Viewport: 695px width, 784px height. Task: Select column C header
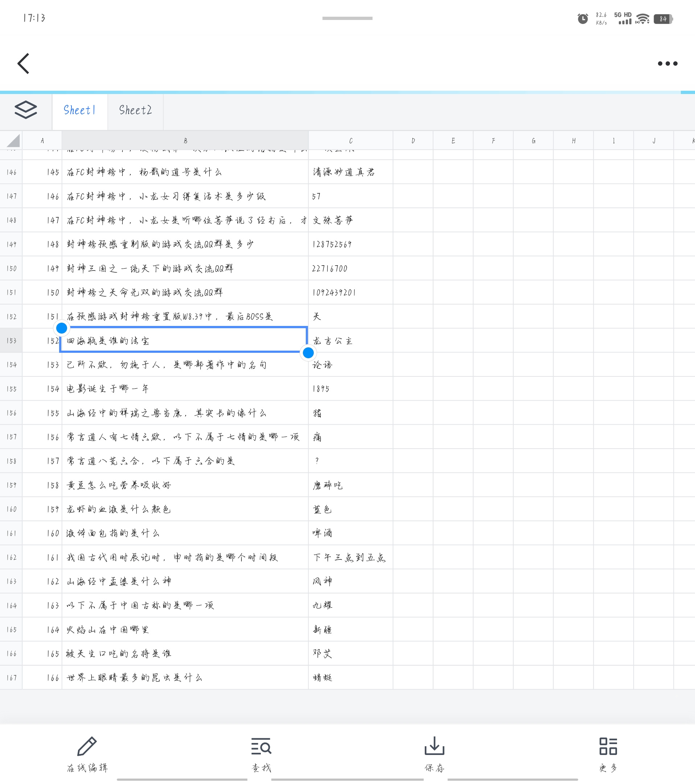(x=350, y=141)
